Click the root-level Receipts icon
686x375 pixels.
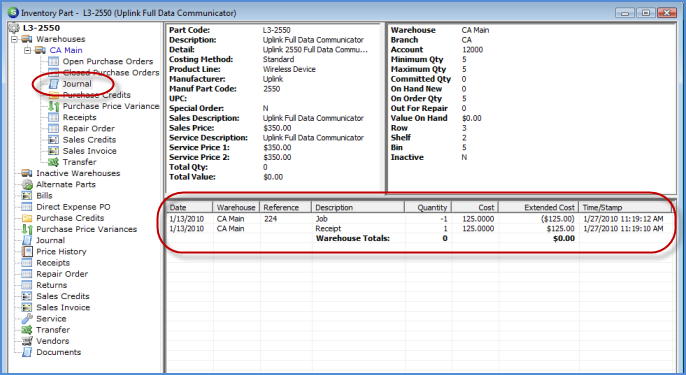point(27,263)
